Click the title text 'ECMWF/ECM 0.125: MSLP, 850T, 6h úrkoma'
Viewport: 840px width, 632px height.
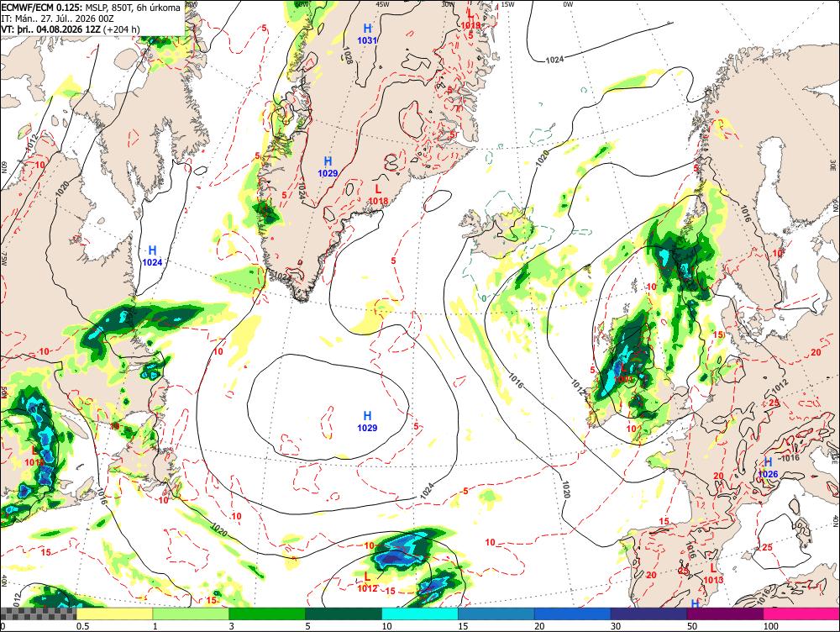(x=91, y=8)
